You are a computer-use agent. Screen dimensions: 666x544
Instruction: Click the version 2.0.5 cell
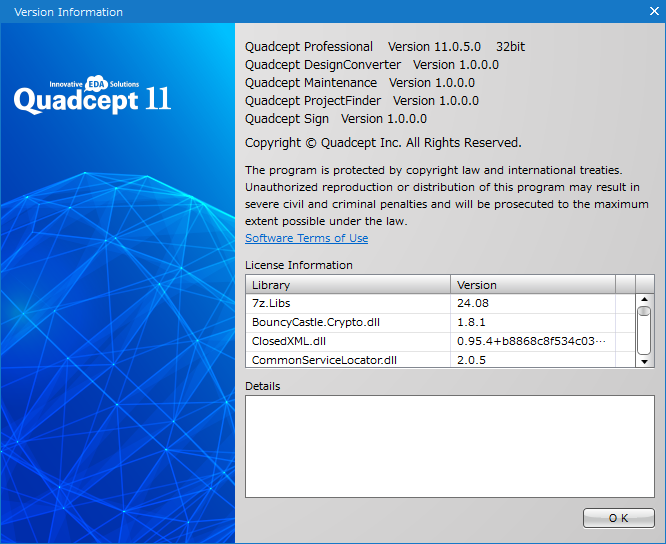coord(532,360)
